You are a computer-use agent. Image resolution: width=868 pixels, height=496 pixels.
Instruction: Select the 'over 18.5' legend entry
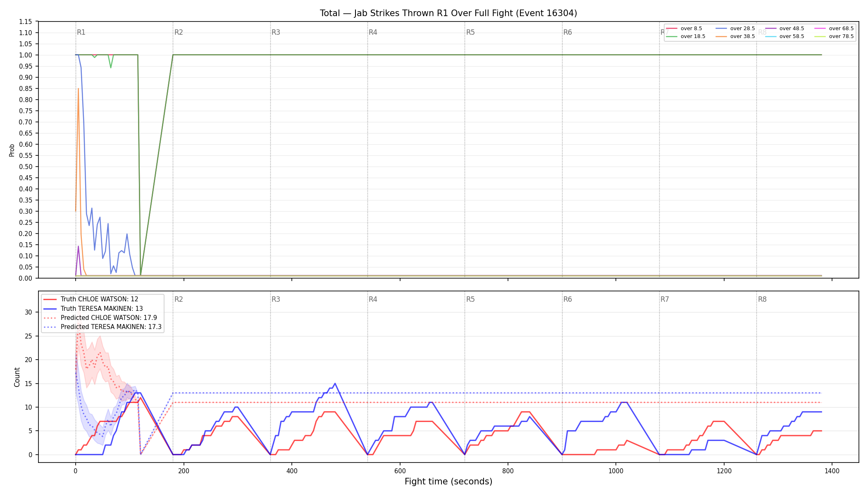686,36
